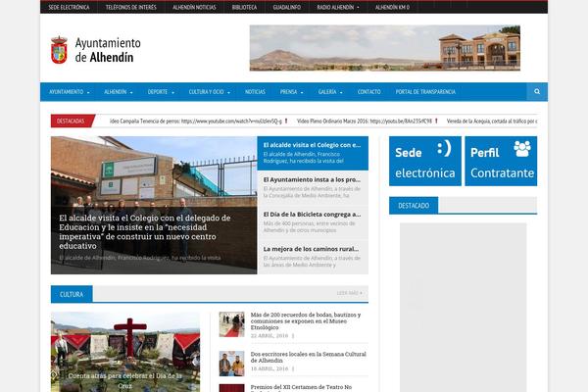Open Portal de Transparencia navbar item
This screenshot has height=392, width=588.
coord(425,92)
